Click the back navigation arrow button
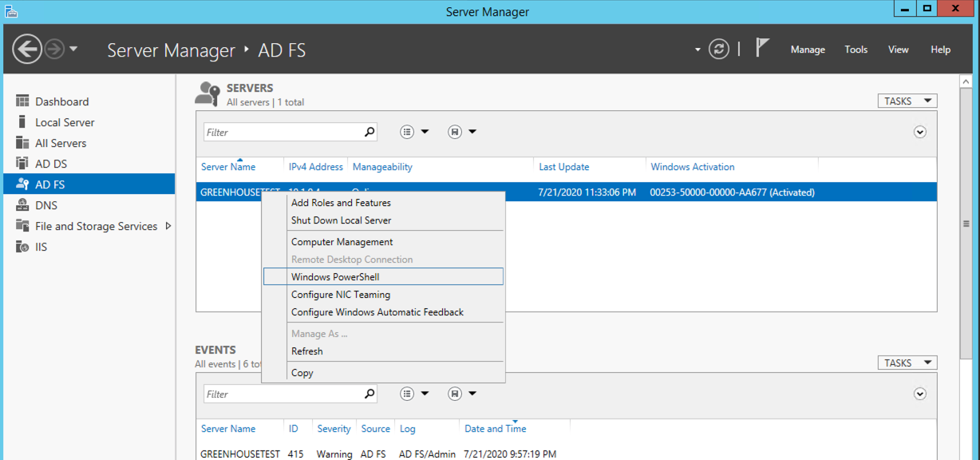The image size is (980, 460). [27, 50]
